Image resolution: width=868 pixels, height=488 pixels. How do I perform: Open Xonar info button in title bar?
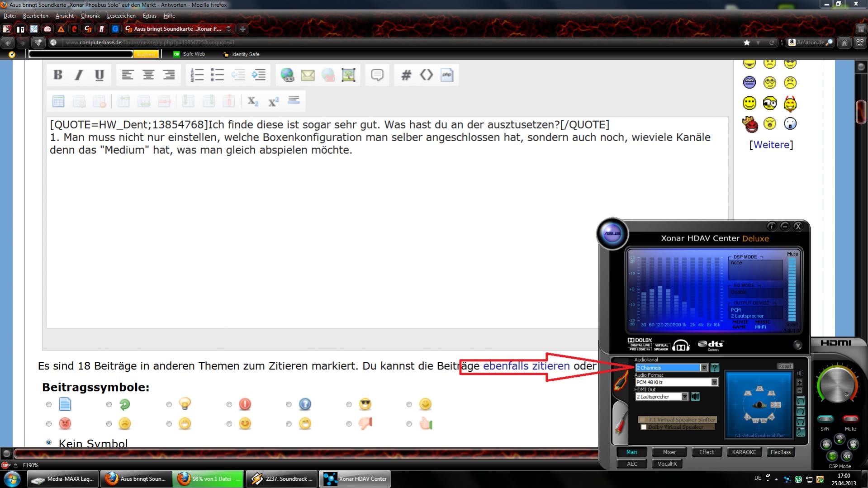(x=772, y=226)
